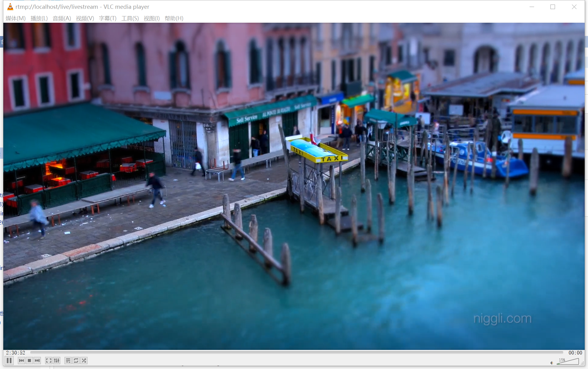The width and height of the screenshot is (588, 369).
Task: Pause the playing livestream
Action: coord(9,361)
